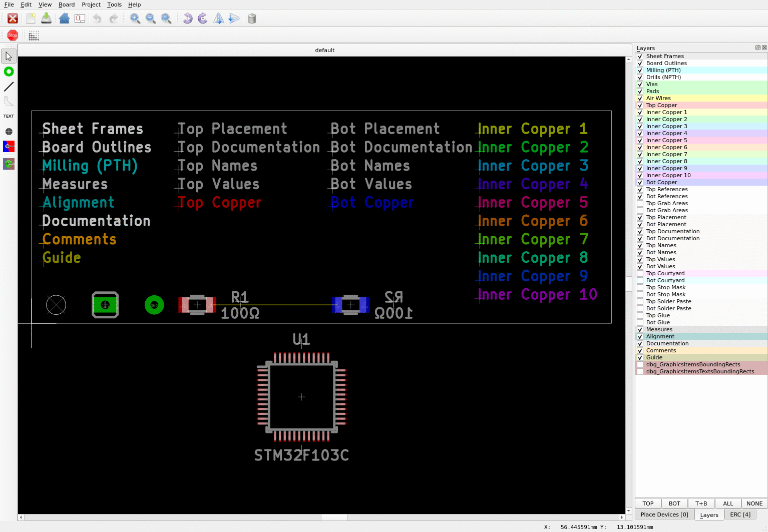
Task: Activate the Draw Trace tool
Action: tap(9, 87)
